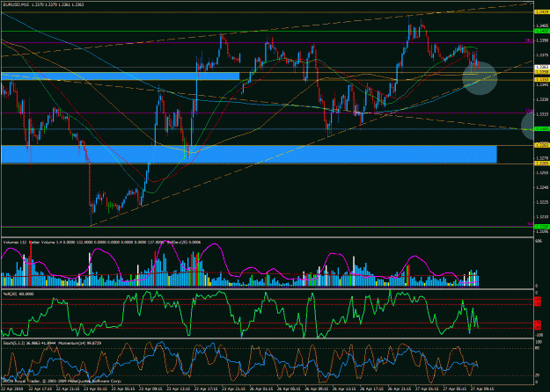Click the Momentum(14) indicator label
Image resolution: width=550 pixels, height=392 pixels.
tap(79, 343)
